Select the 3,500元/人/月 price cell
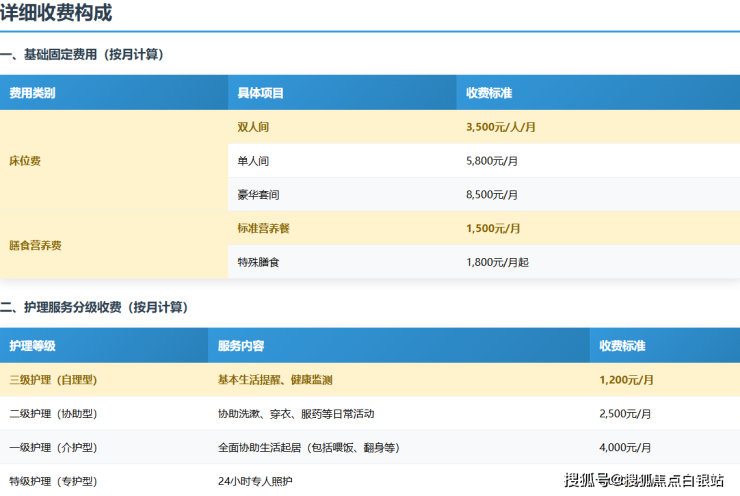Image resolution: width=740 pixels, height=496 pixels. tap(501, 127)
